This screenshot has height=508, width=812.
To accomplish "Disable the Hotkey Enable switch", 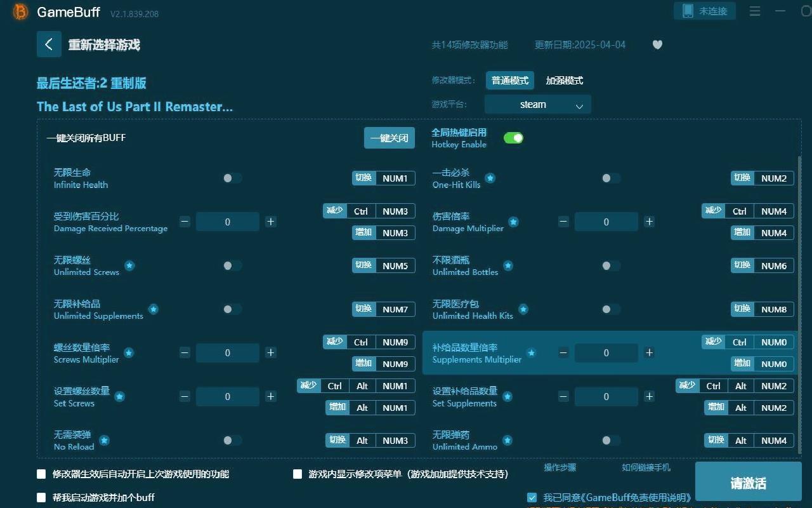I will click(513, 138).
